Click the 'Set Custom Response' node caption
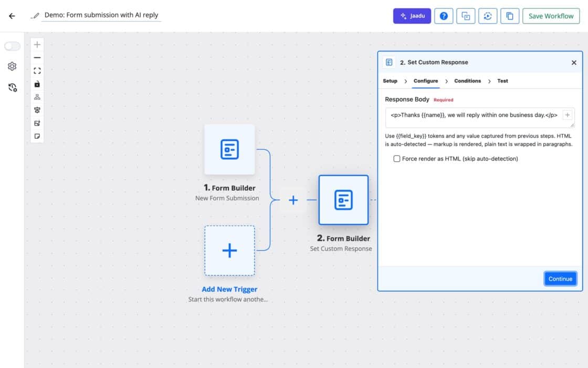The image size is (588, 368). [x=341, y=249]
